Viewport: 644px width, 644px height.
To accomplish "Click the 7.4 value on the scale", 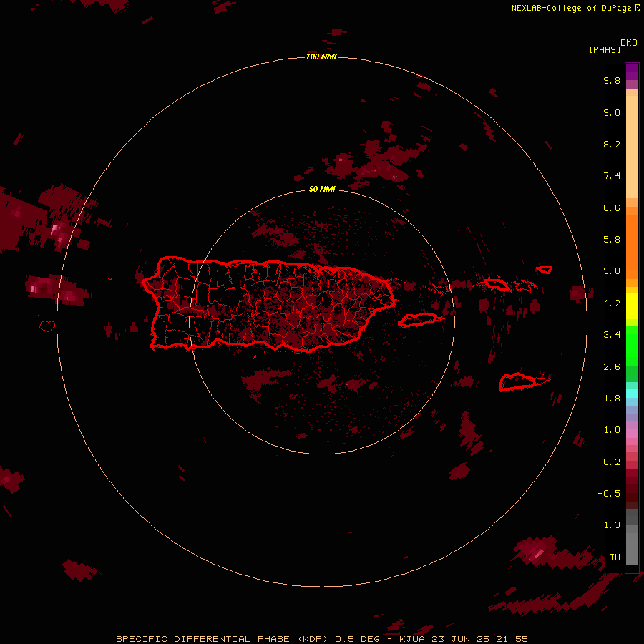I will coord(612,176).
